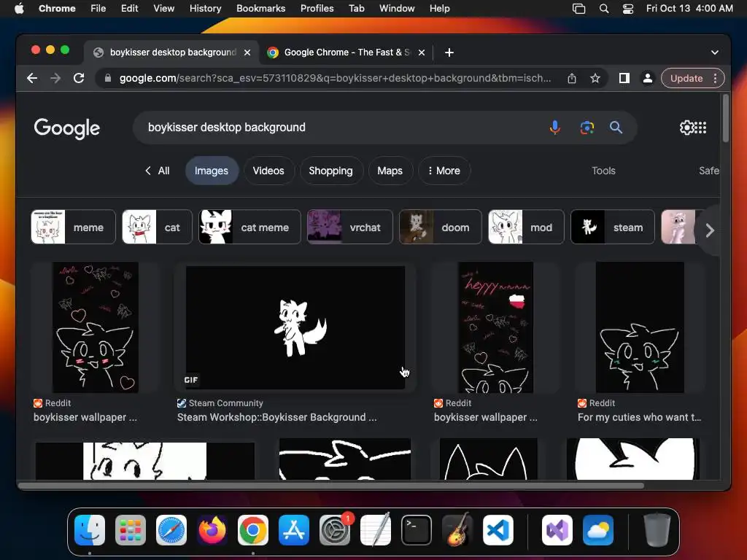The image size is (747, 560).
Task: Launch Firefox from the dock
Action: (x=212, y=530)
